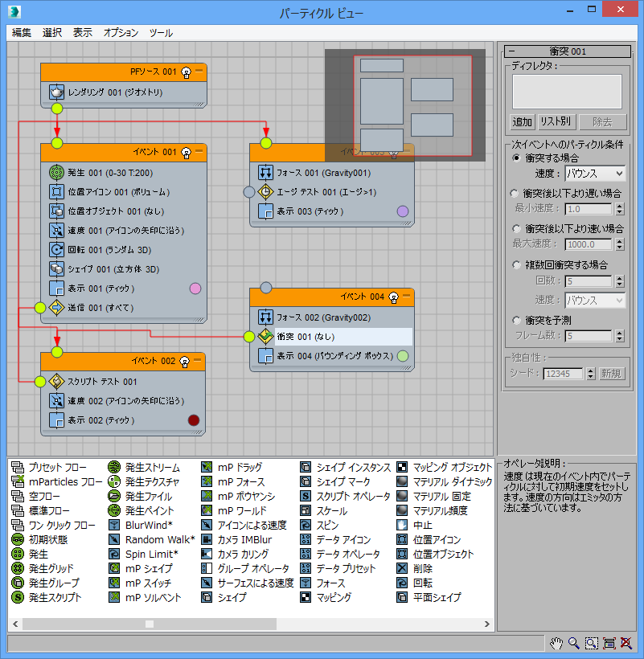This screenshot has height=659, width=644.
Task: Open the 編集 menu
Action: [x=22, y=33]
